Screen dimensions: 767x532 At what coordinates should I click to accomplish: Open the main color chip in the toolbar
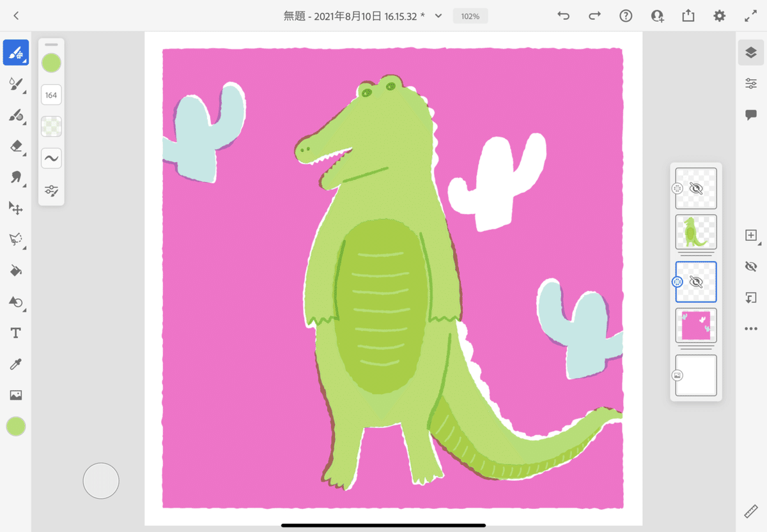[x=16, y=427]
